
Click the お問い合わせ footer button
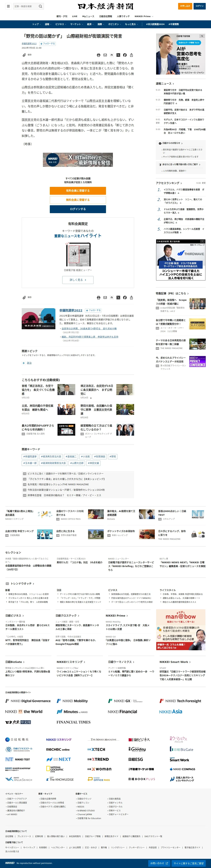[159, 863]
